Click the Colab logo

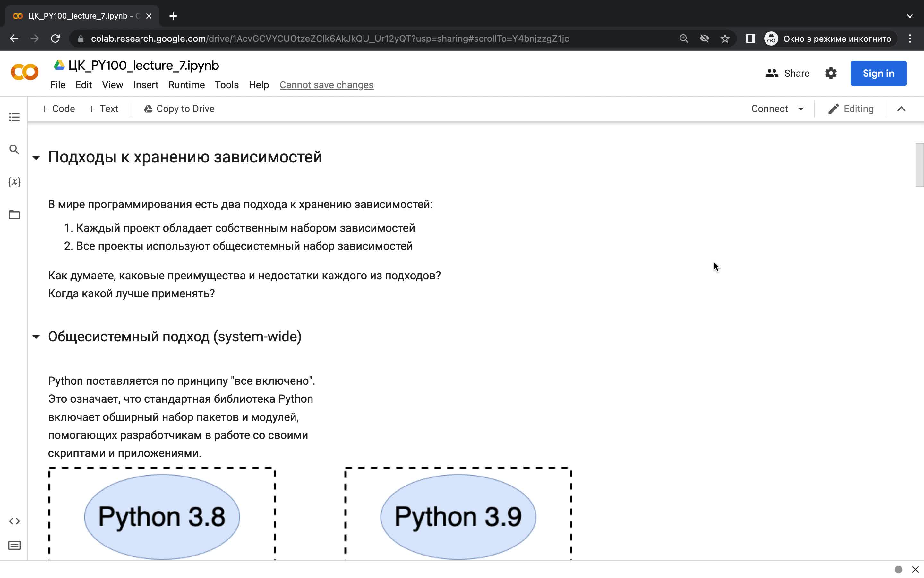tap(24, 72)
